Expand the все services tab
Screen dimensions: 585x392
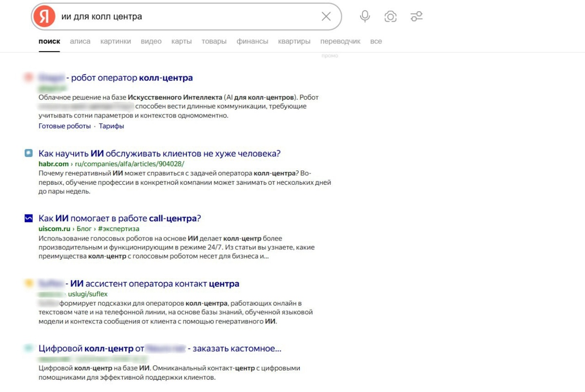coord(376,41)
